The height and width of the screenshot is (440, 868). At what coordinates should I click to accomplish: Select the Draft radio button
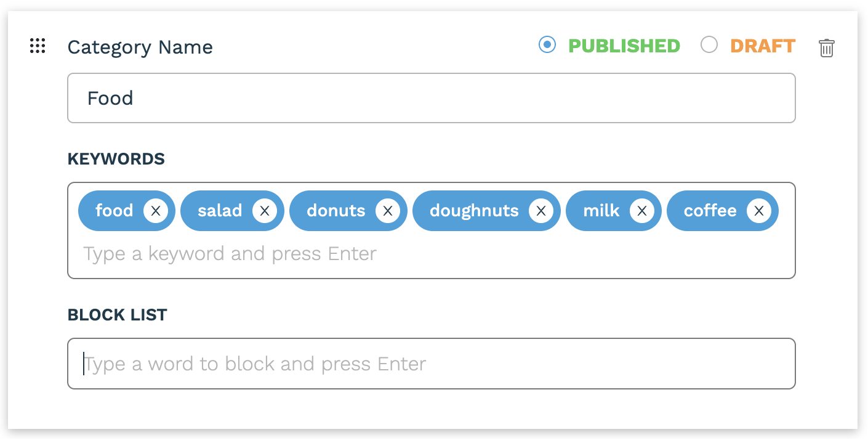[x=709, y=44]
